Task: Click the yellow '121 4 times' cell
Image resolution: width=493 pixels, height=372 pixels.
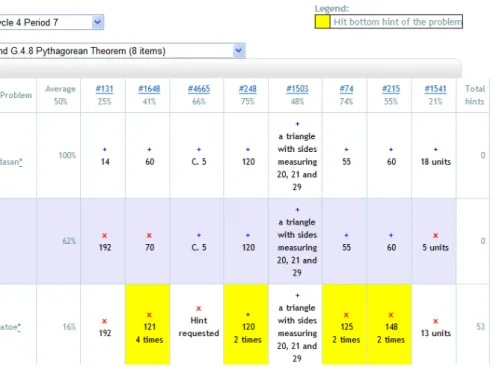Action: coord(148,324)
